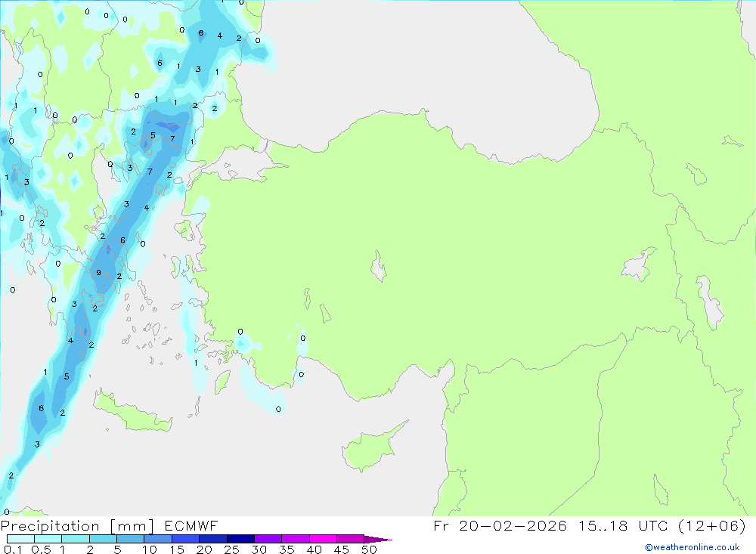Pick the 2–5 mm legend color
Image resolution: width=756 pixels, height=554 pixels.
click(x=103, y=539)
